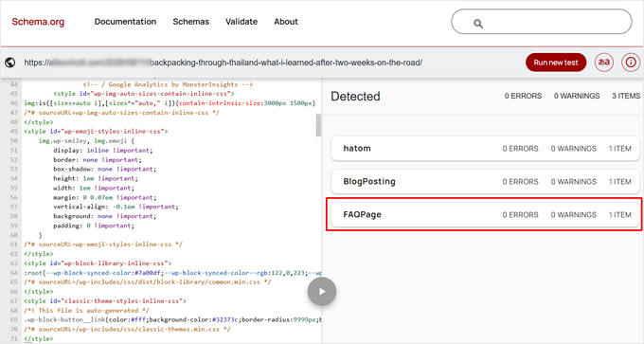644x344 pixels.
Task: Click the code panel vertical scrollbar
Action: coord(318,125)
